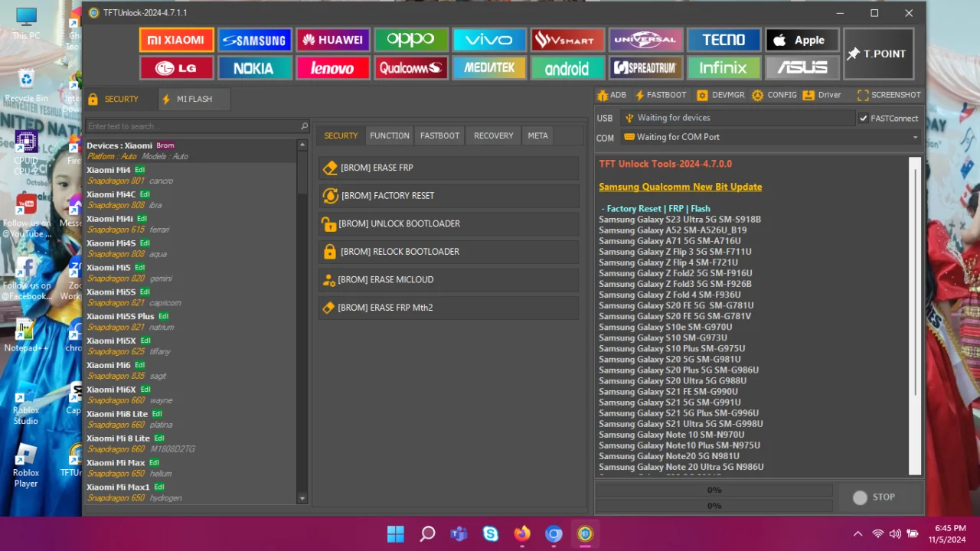
Task: Switch to the MI FLASH tab
Action: (194, 99)
